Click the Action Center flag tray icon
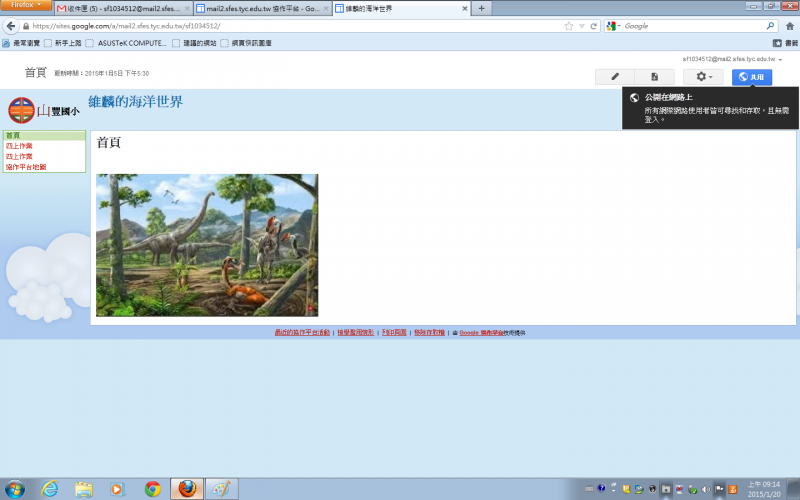 [x=719, y=489]
